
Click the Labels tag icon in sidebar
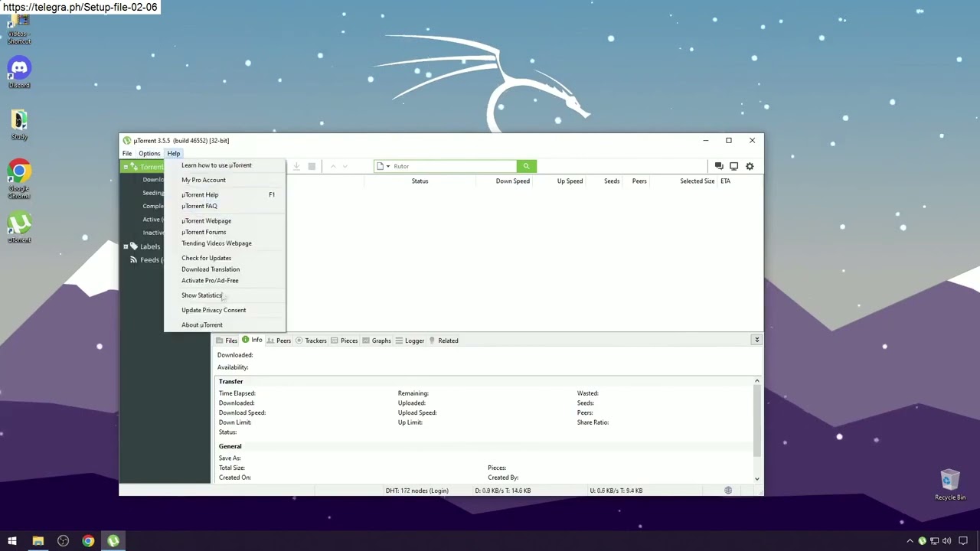coord(134,246)
